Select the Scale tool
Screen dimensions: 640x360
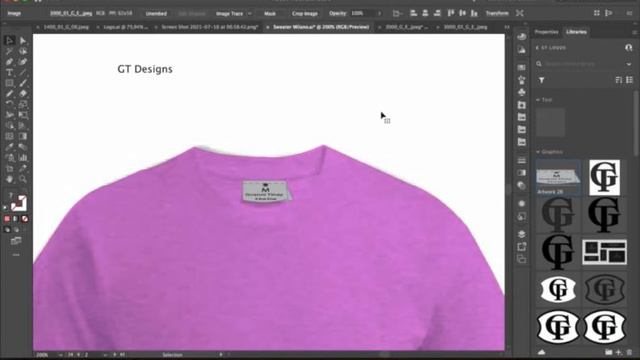point(23,104)
